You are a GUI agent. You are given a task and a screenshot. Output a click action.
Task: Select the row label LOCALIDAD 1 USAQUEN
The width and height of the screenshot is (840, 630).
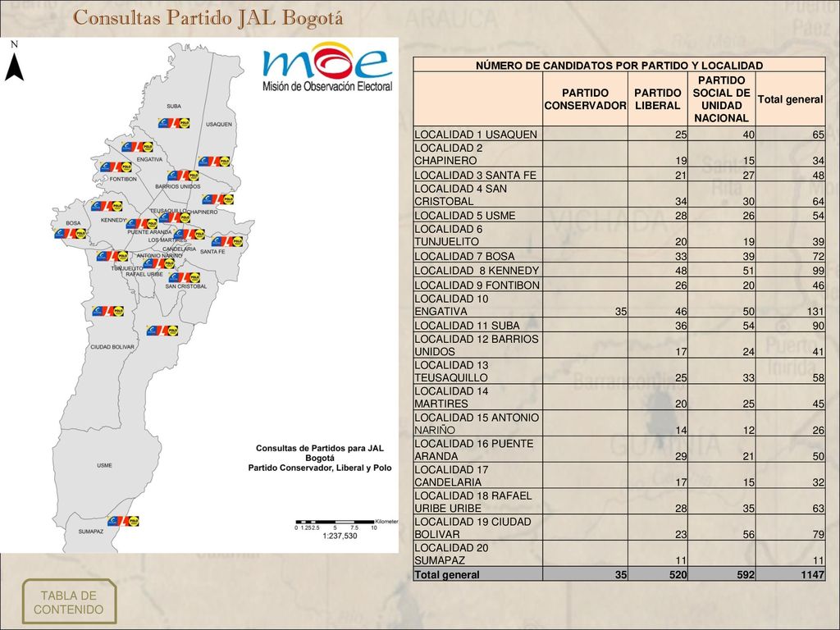coord(476,135)
